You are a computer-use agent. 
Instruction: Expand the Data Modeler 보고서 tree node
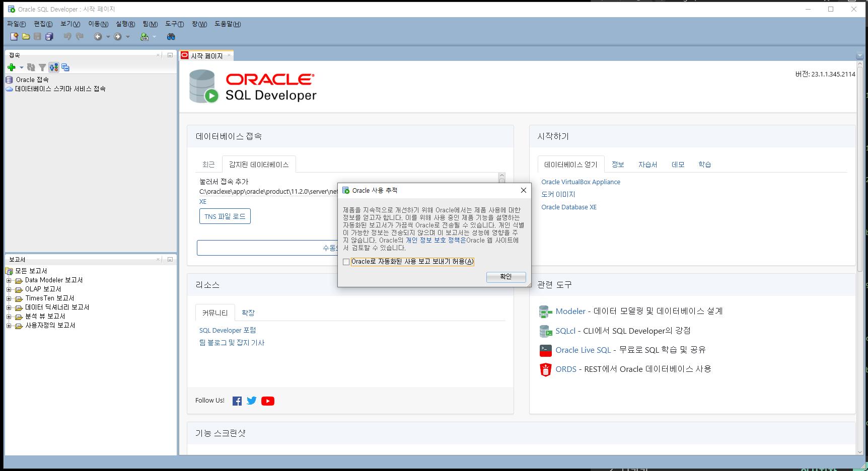(x=9, y=281)
